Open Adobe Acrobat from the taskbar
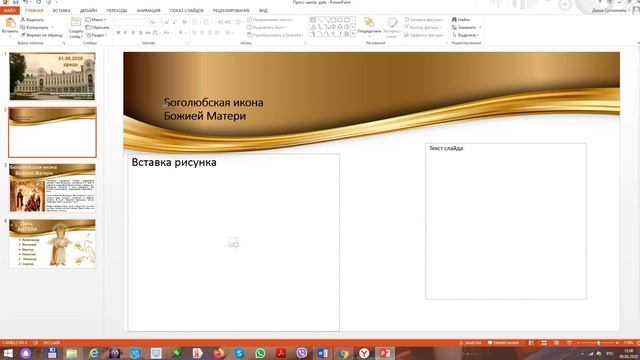 [x=281, y=353]
